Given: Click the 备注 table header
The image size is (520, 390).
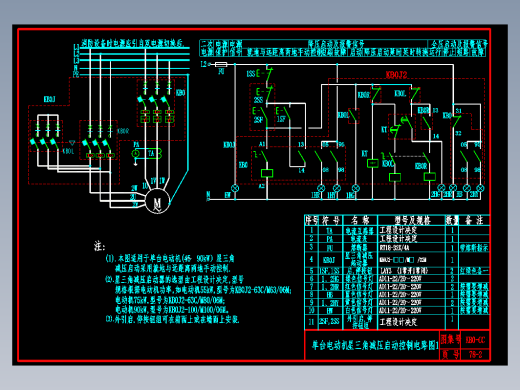Looking at the screenshot, I should click(x=474, y=220).
